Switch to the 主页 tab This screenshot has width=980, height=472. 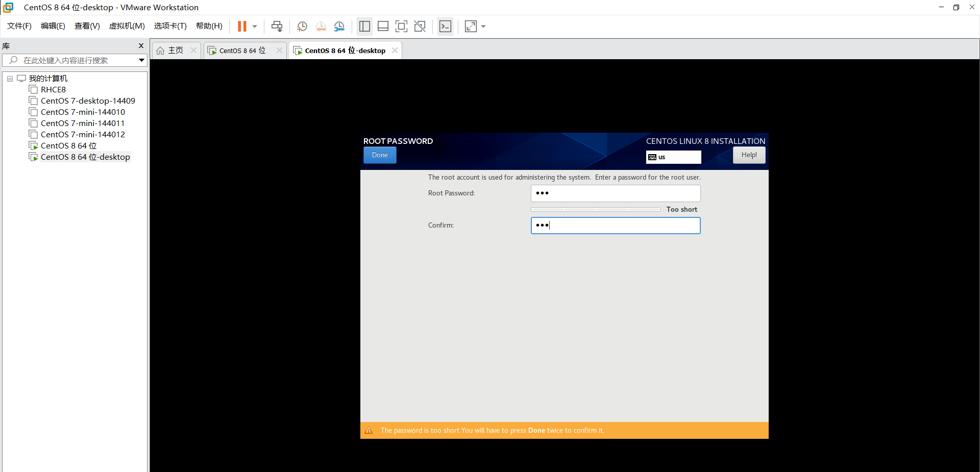[x=176, y=50]
